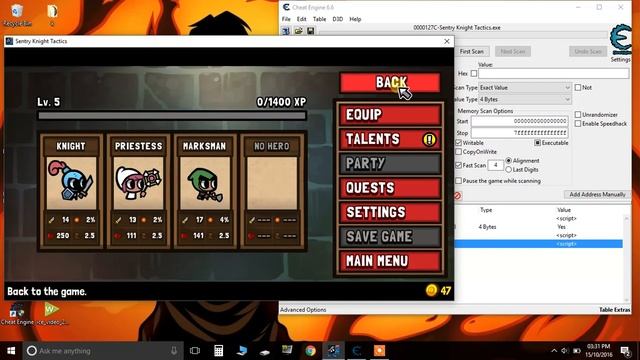The width and height of the screenshot is (640, 360).
Task: Select the Marksman hero portrait
Action: click(205, 183)
